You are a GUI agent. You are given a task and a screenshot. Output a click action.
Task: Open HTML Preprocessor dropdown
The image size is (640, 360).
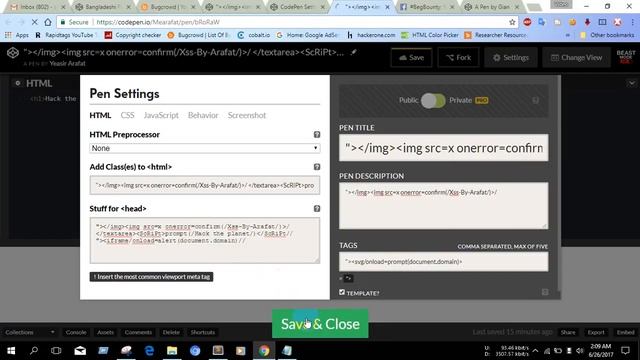(204, 148)
